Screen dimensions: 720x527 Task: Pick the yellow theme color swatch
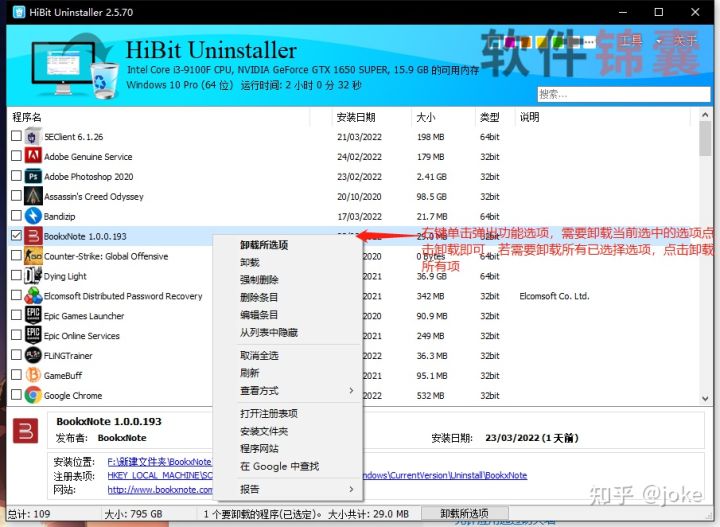pyautogui.click(x=542, y=42)
